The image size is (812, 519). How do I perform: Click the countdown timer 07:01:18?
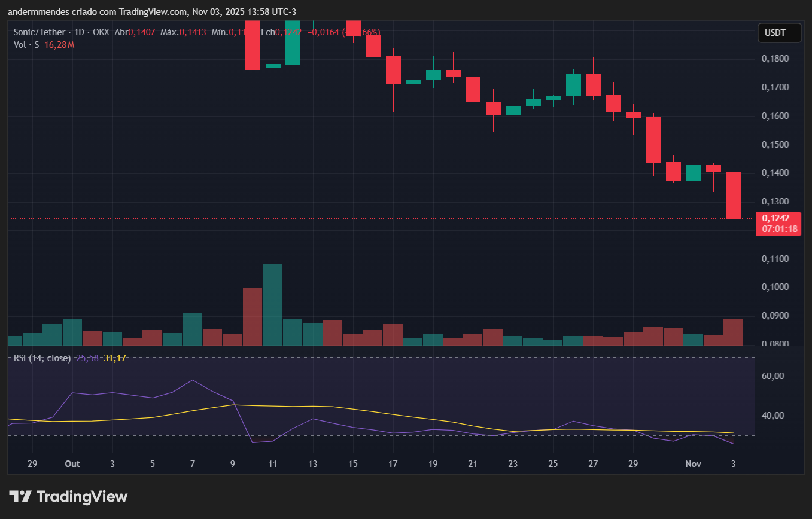pos(780,228)
